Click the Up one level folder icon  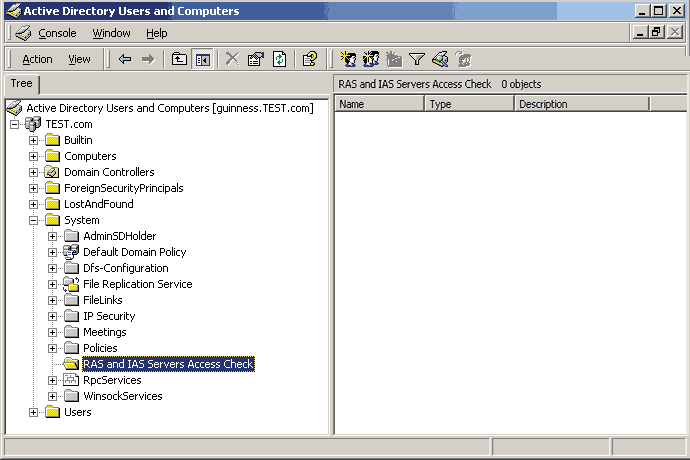click(180, 59)
